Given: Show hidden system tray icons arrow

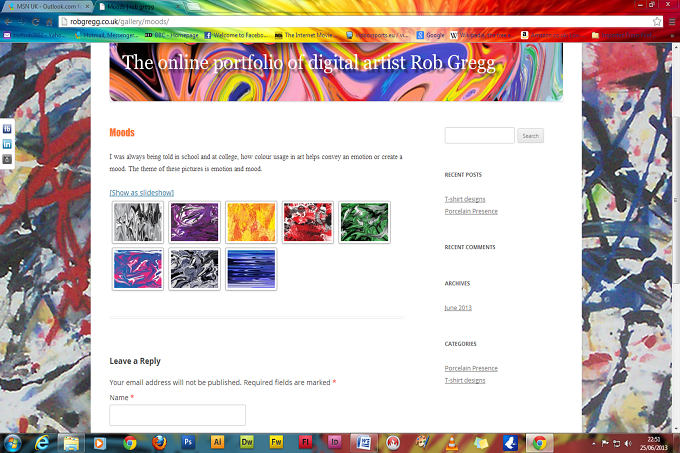Looking at the screenshot, I should point(593,443).
